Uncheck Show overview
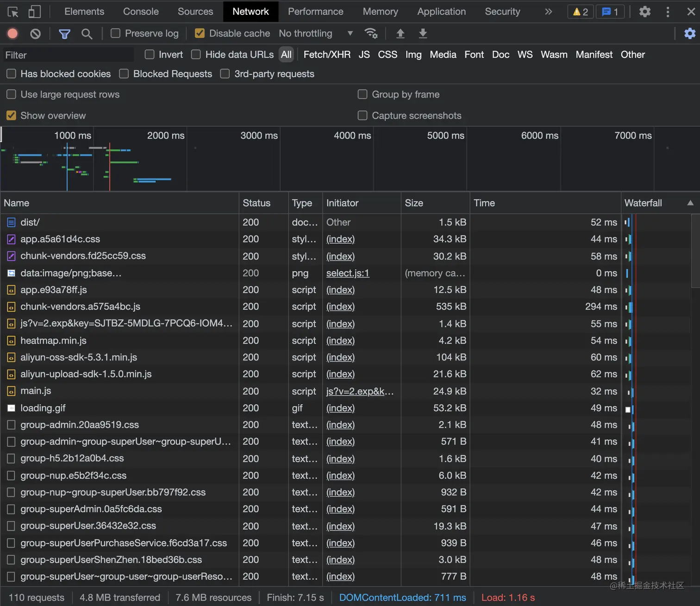700x606 pixels. click(x=12, y=116)
